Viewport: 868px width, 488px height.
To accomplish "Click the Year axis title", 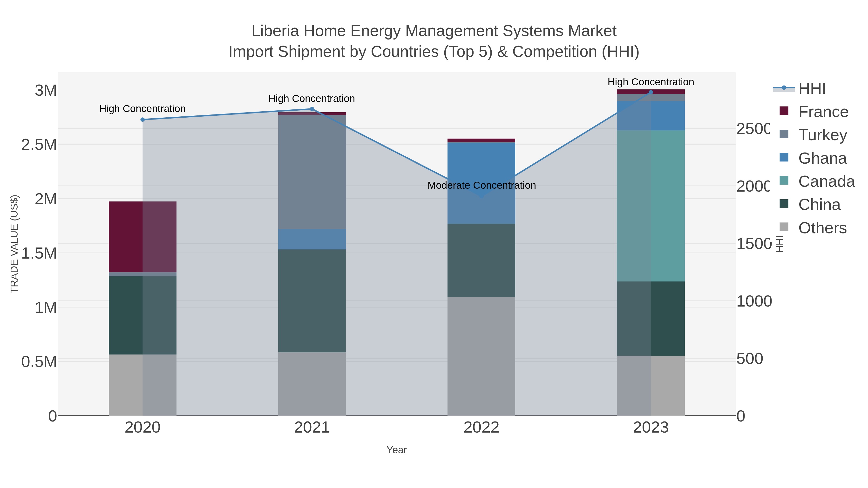I will [397, 450].
